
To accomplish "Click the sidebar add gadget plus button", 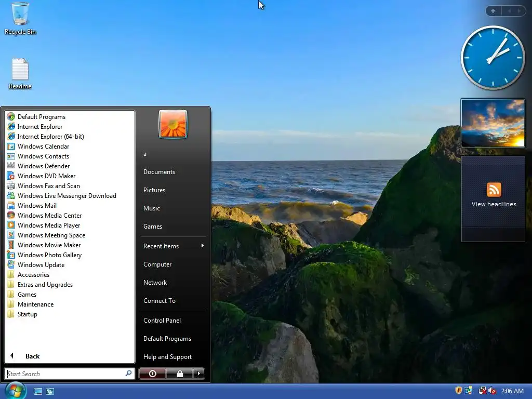I will point(493,11).
